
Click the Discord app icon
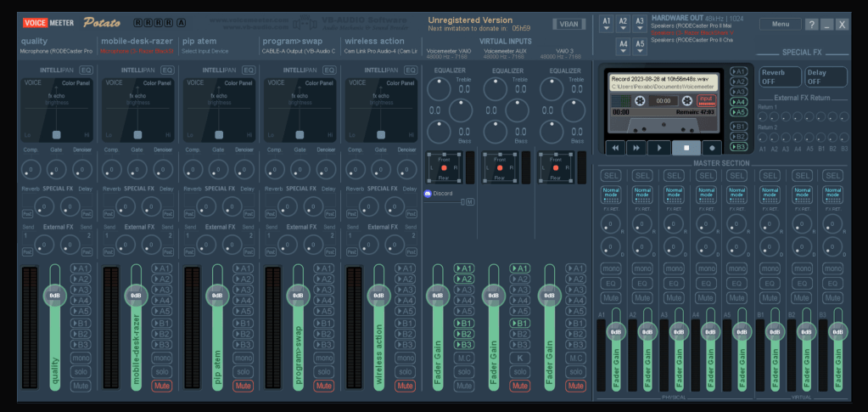(428, 194)
